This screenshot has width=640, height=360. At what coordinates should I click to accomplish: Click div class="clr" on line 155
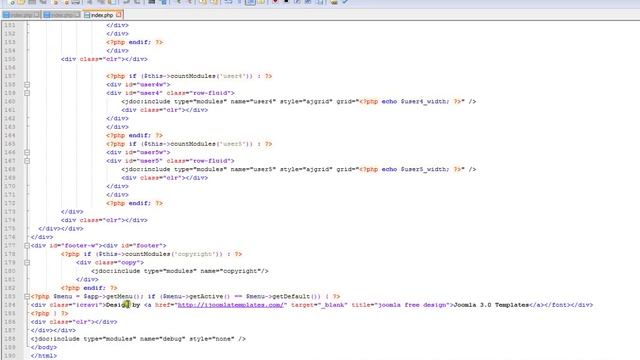(x=93, y=59)
